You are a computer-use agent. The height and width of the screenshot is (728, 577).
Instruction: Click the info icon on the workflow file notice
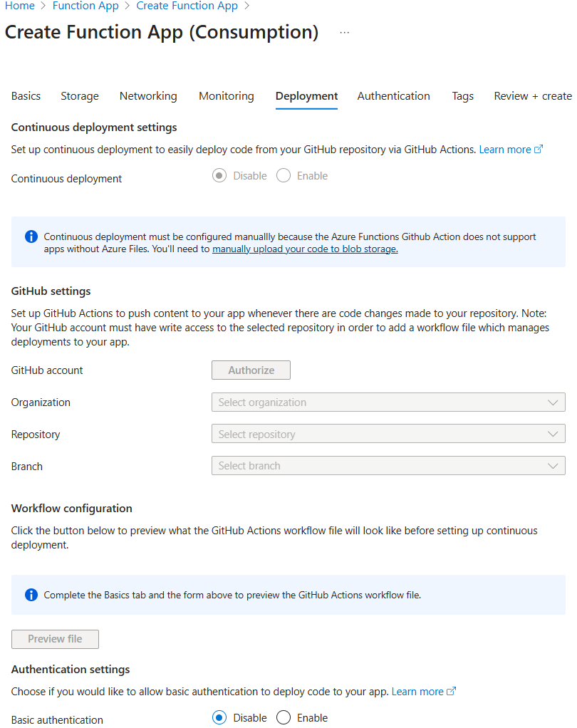(30, 594)
